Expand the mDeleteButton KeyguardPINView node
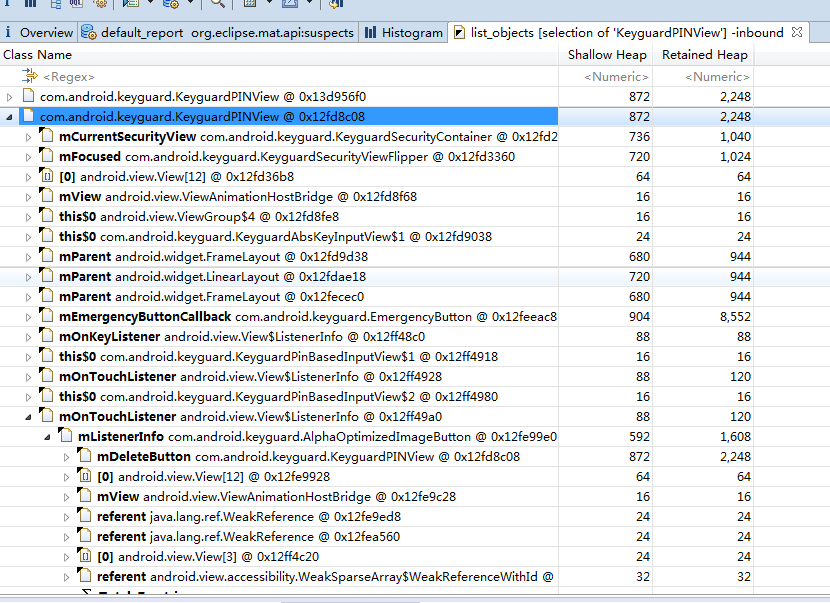The width and height of the screenshot is (830, 603). coord(66,457)
